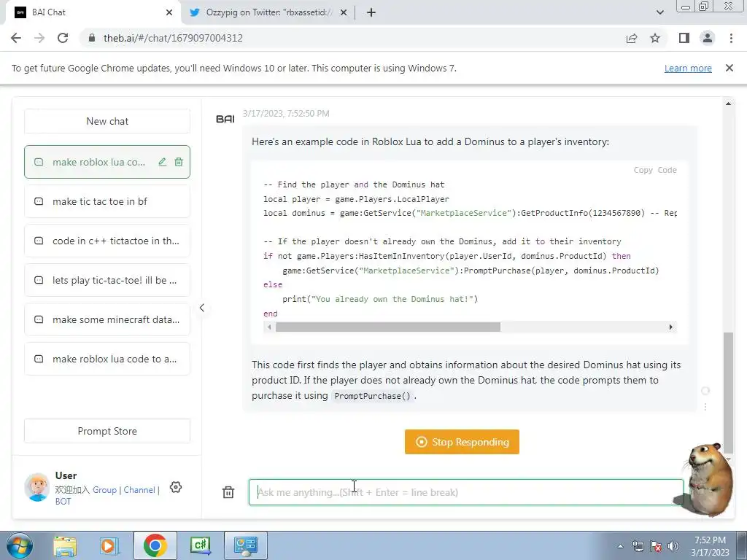Close the BAI Chat tab
Image resolution: width=747 pixels, height=560 pixels.
(169, 12)
